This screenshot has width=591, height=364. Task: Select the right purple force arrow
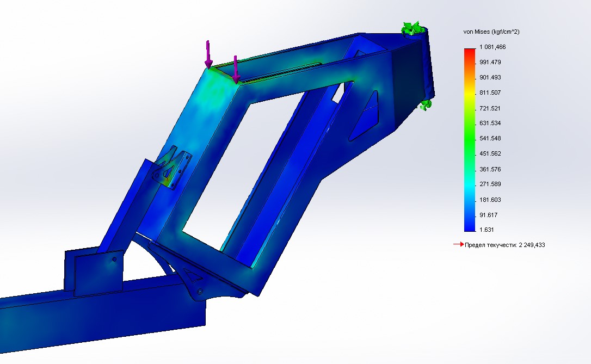pyautogui.click(x=236, y=69)
